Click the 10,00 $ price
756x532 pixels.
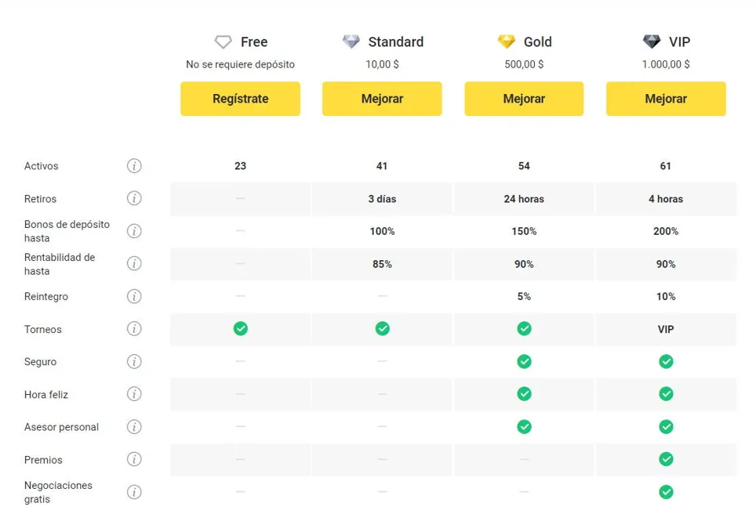tap(383, 64)
